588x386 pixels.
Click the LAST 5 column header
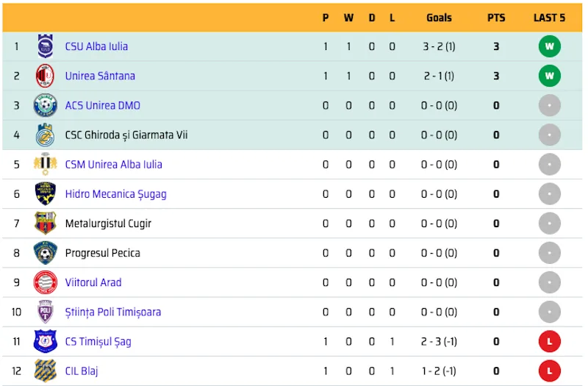tap(549, 18)
